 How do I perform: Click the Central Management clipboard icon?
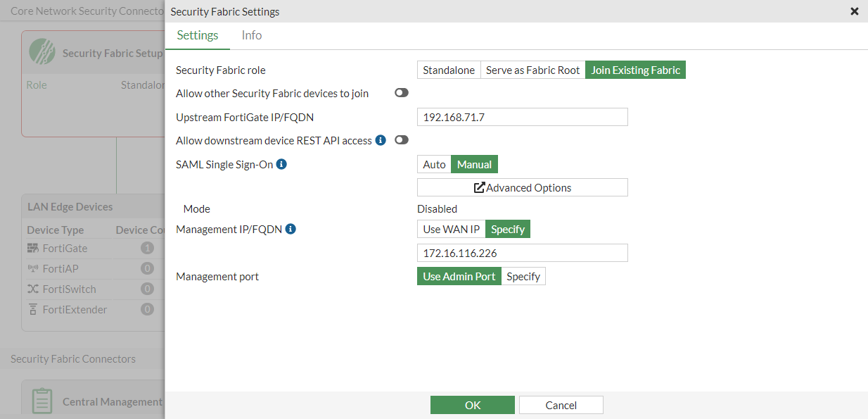[42, 401]
